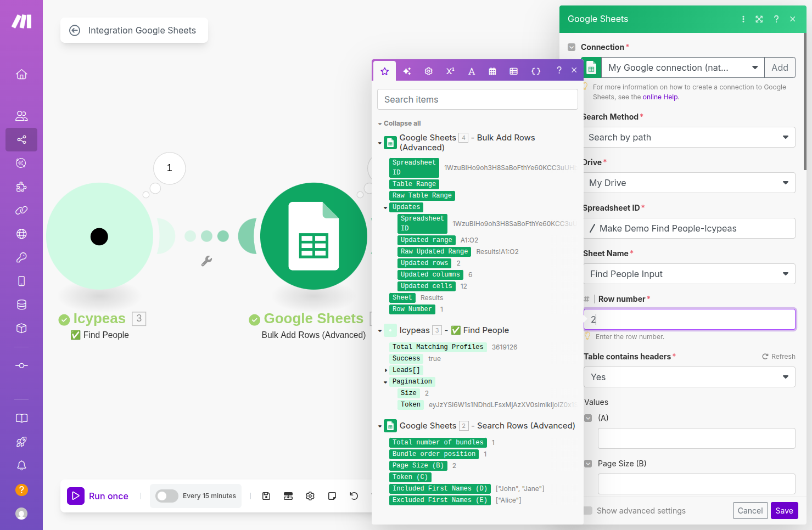812x530 pixels.
Task: Toggle the Connection map checkbox
Action: 572,47
